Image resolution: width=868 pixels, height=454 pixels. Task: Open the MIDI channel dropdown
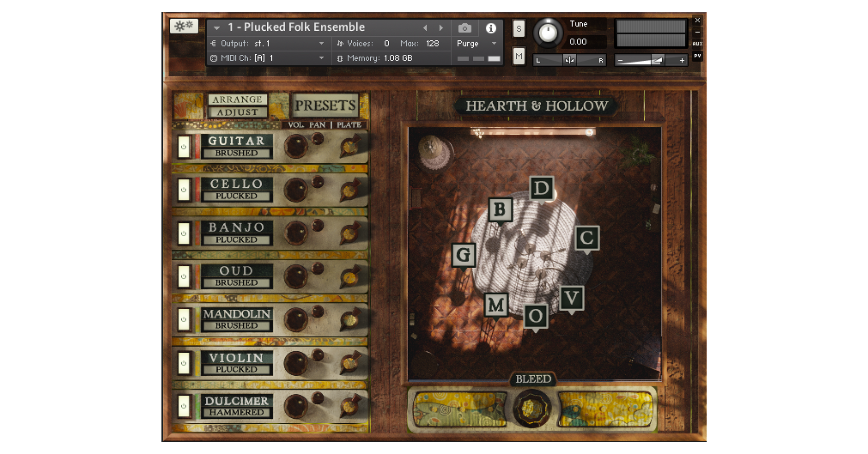click(x=321, y=58)
